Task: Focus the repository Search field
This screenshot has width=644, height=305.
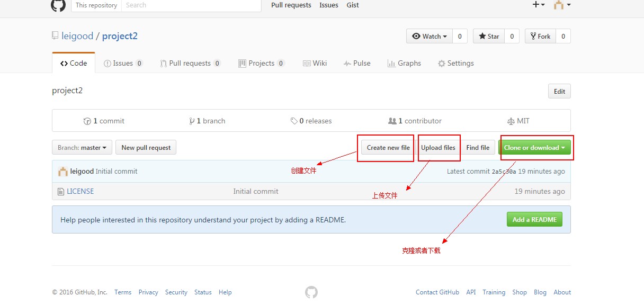Action: coord(191,5)
